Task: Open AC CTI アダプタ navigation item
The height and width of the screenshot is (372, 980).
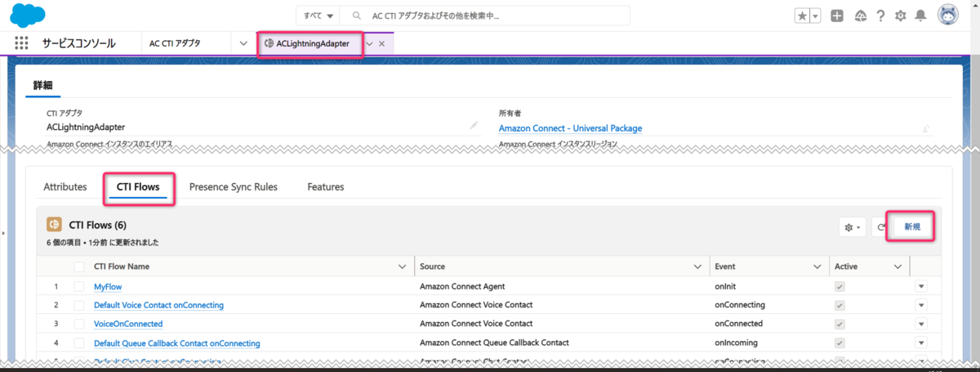Action: coord(175,43)
